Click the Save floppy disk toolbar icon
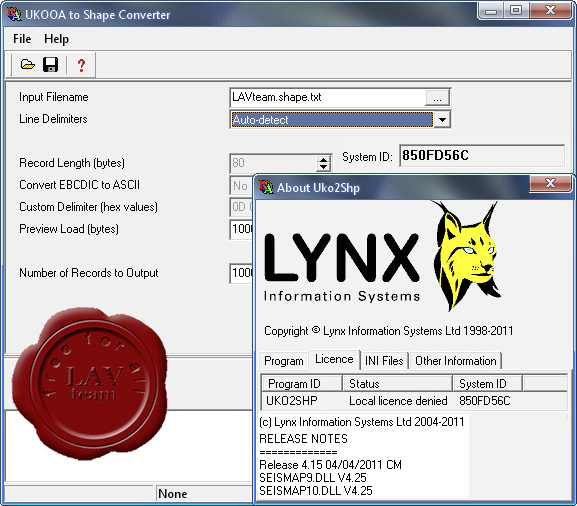This screenshot has height=506, width=577. pyautogui.click(x=50, y=65)
